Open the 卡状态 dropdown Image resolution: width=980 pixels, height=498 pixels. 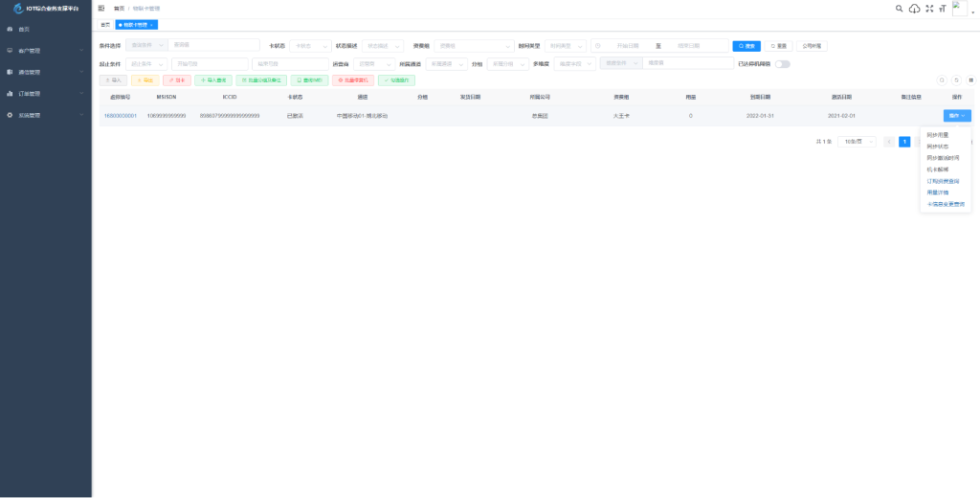point(310,45)
